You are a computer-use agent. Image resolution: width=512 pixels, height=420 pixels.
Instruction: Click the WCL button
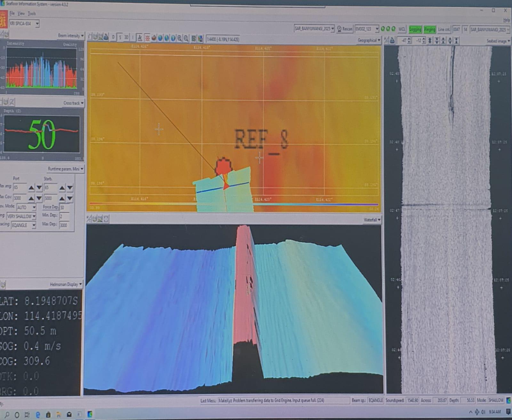pyautogui.click(x=402, y=29)
